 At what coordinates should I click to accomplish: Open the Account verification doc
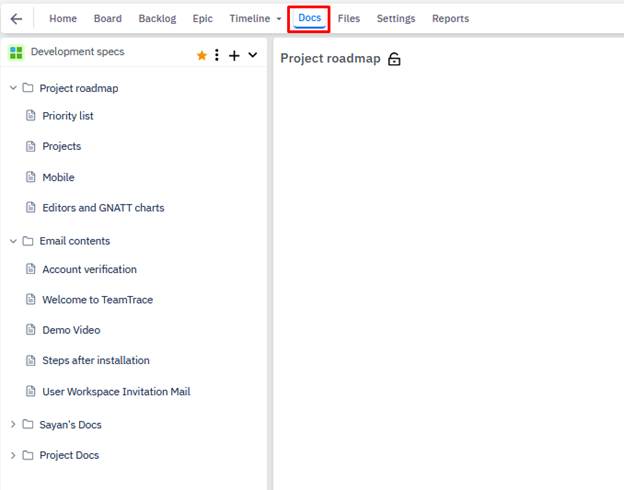[90, 269]
